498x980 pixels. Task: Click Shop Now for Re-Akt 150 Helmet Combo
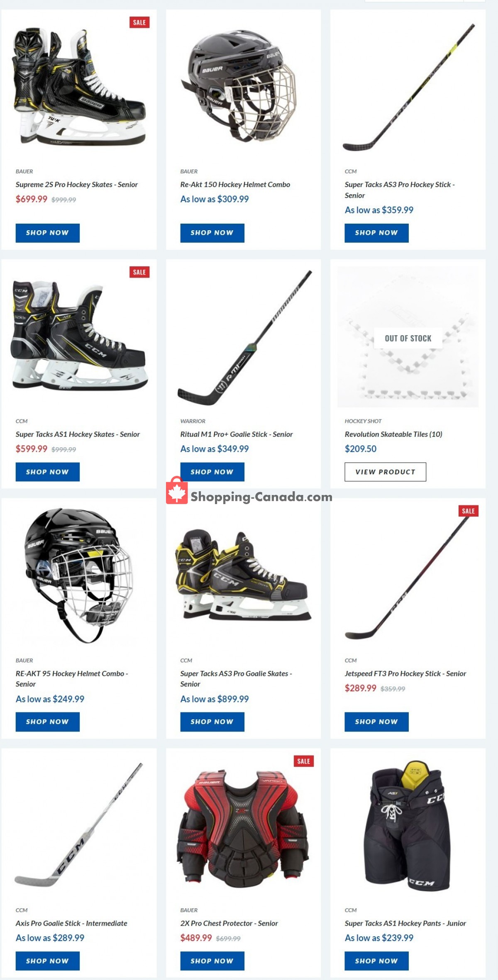tap(212, 233)
